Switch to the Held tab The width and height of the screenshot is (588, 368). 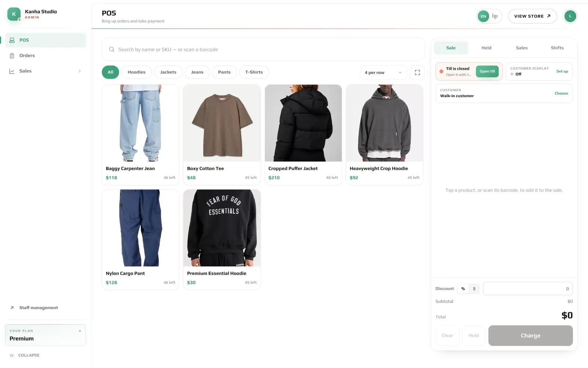(x=486, y=48)
